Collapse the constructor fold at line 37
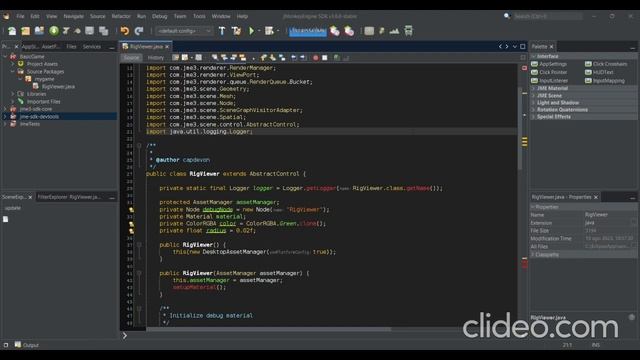Image resolution: width=640 pixels, height=360 pixels. [139, 245]
